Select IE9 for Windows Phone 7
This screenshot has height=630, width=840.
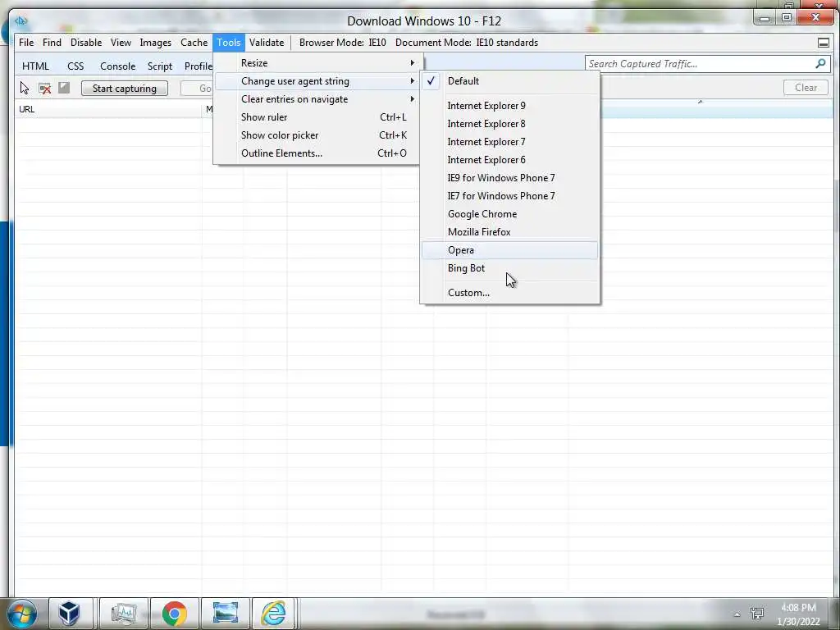click(509, 178)
